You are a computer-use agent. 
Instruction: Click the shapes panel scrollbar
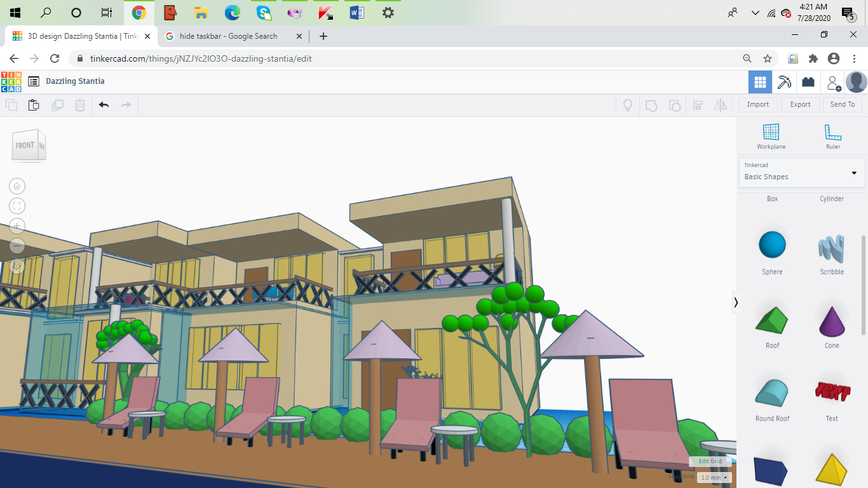(x=863, y=285)
